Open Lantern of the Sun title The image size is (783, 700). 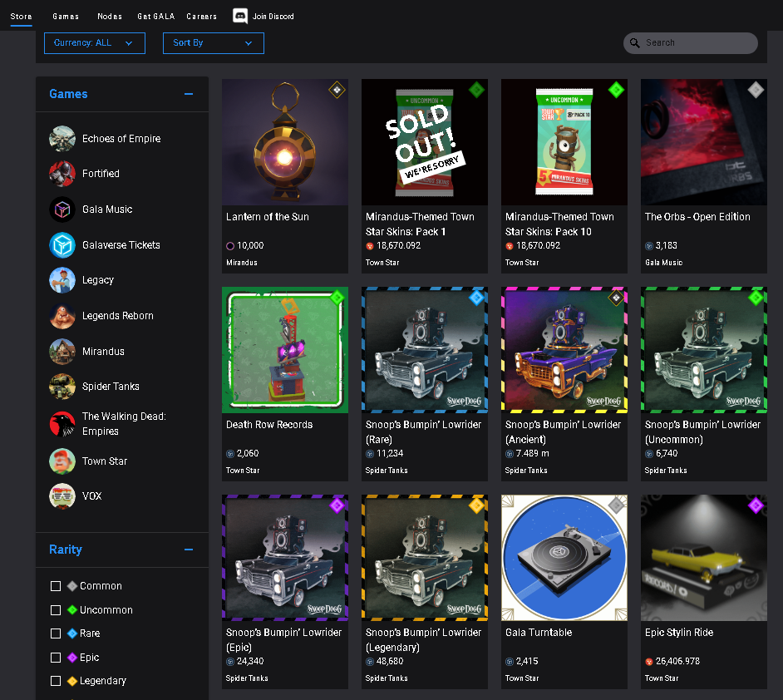pyautogui.click(x=268, y=217)
